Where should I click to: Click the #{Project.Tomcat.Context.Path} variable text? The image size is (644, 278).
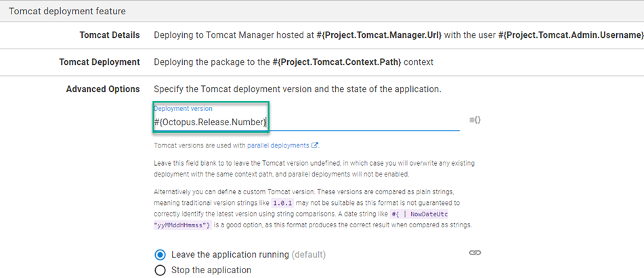pyautogui.click(x=337, y=62)
